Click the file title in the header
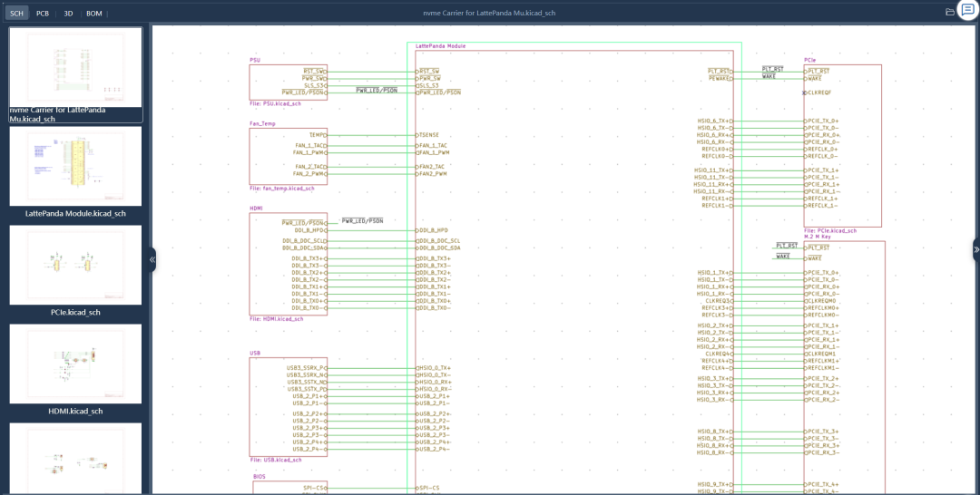 coord(489,13)
